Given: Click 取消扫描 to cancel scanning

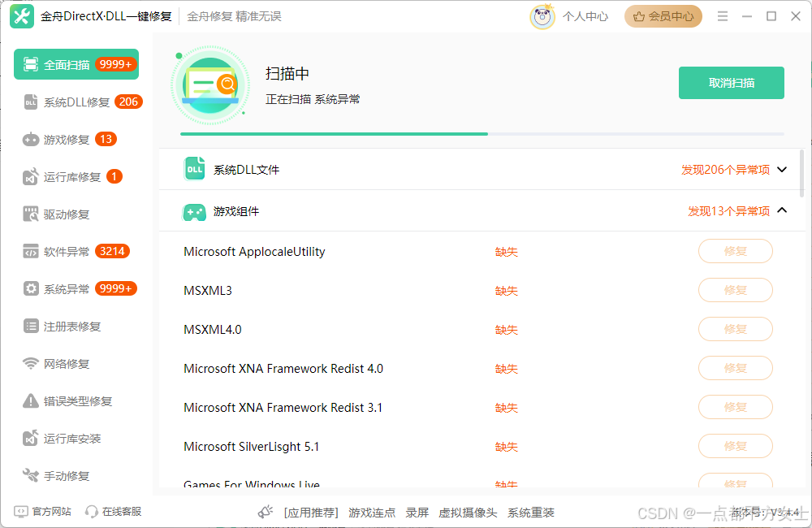Looking at the screenshot, I should coord(731,82).
